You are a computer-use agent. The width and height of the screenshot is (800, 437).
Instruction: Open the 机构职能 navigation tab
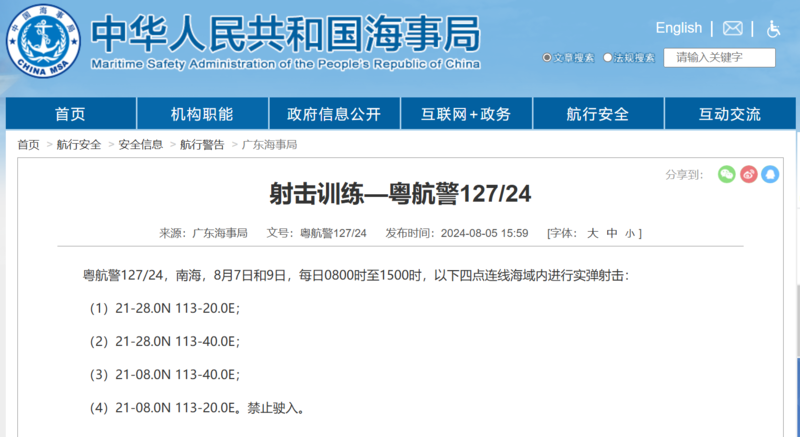pyautogui.click(x=202, y=114)
